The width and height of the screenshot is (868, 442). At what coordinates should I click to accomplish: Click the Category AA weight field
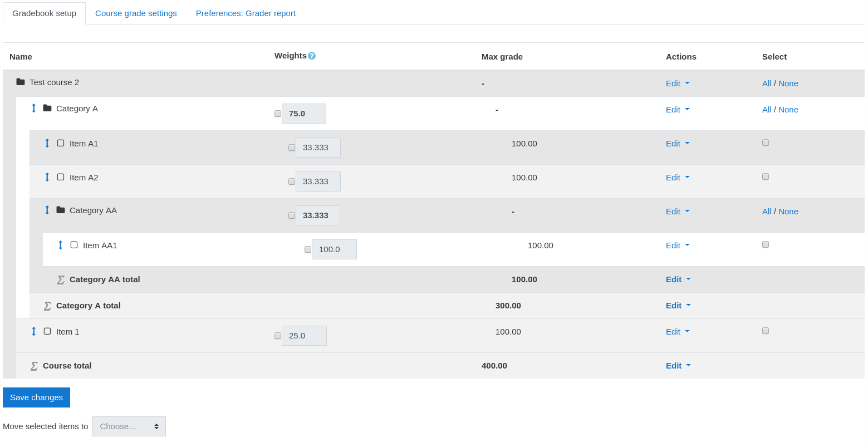[318, 215]
